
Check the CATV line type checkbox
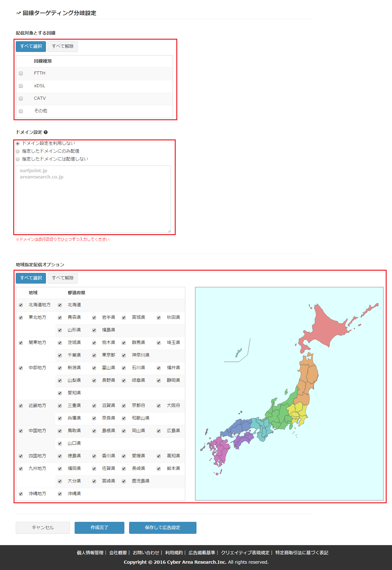21,99
